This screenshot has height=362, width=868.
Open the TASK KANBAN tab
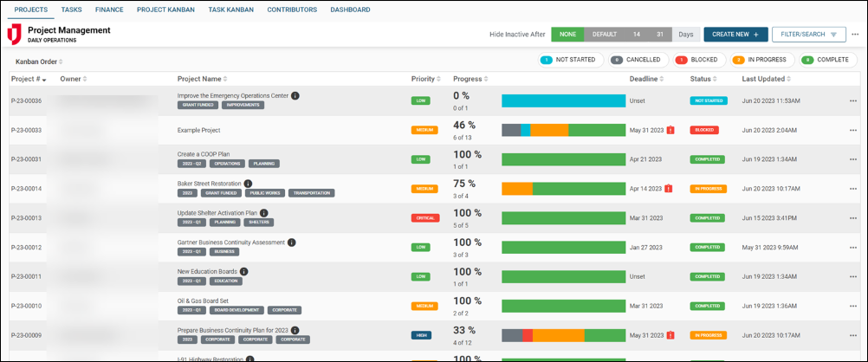[x=230, y=10]
